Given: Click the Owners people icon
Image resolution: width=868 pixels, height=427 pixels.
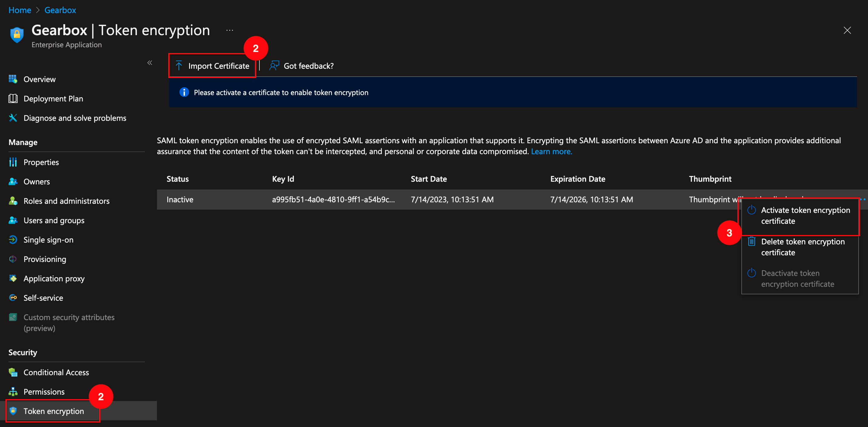Looking at the screenshot, I should point(13,181).
